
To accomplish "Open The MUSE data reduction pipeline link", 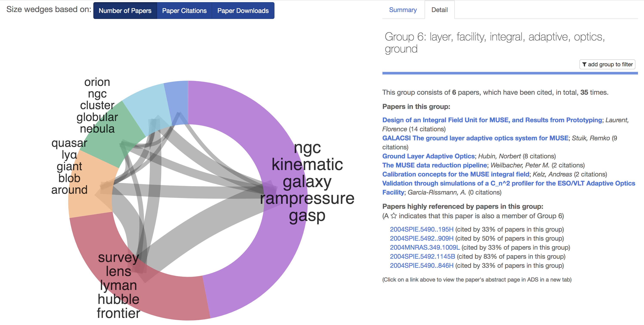I will pyautogui.click(x=434, y=165).
